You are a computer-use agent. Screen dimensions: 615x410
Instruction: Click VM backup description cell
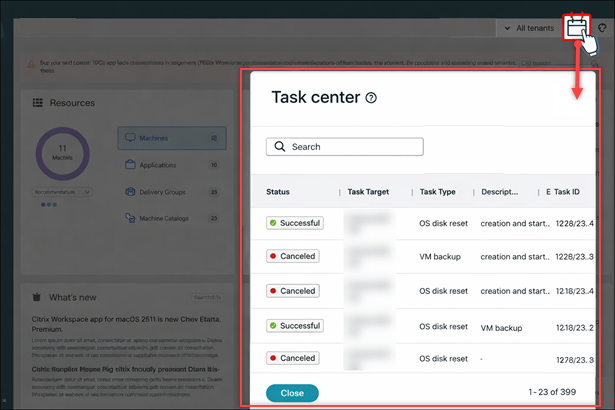coord(501,328)
